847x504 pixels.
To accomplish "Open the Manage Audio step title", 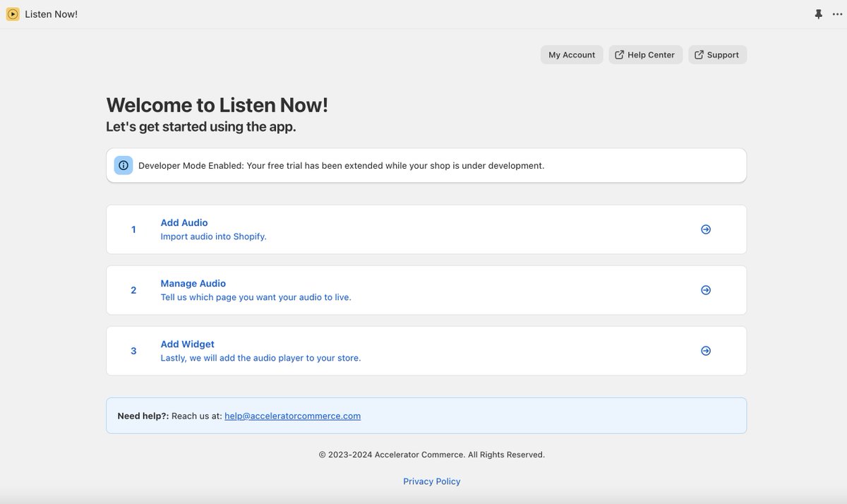I will click(x=193, y=283).
